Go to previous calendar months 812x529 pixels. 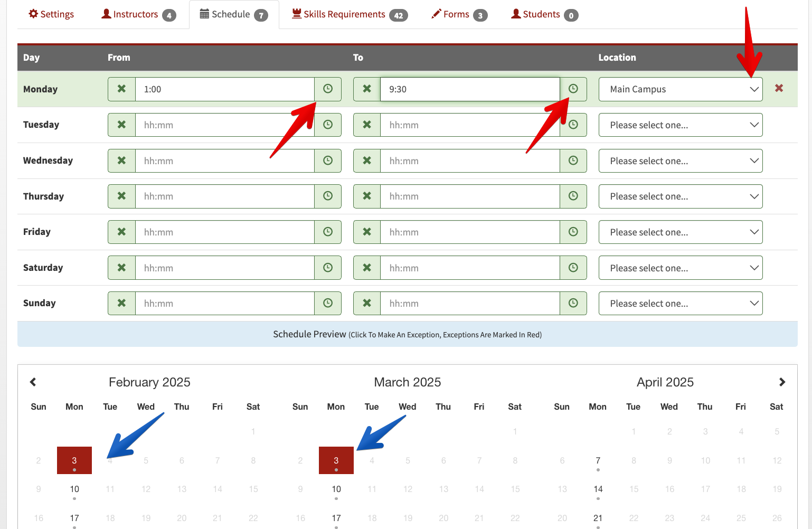point(33,382)
